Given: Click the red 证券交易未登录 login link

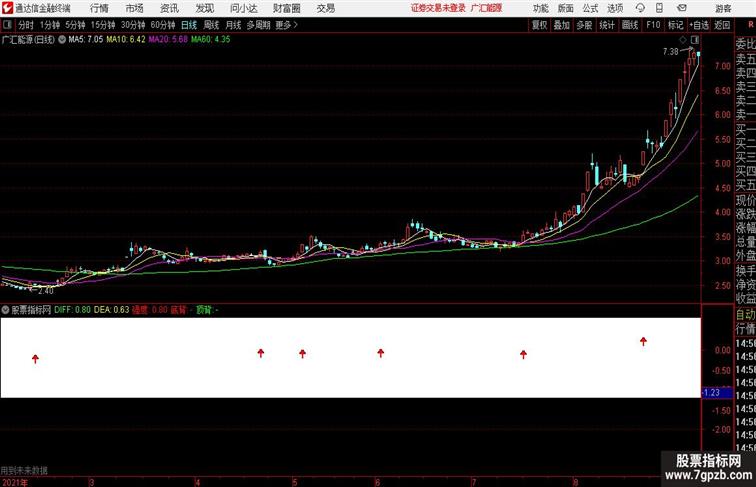Looking at the screenshot, I should [x=438, y=8].
